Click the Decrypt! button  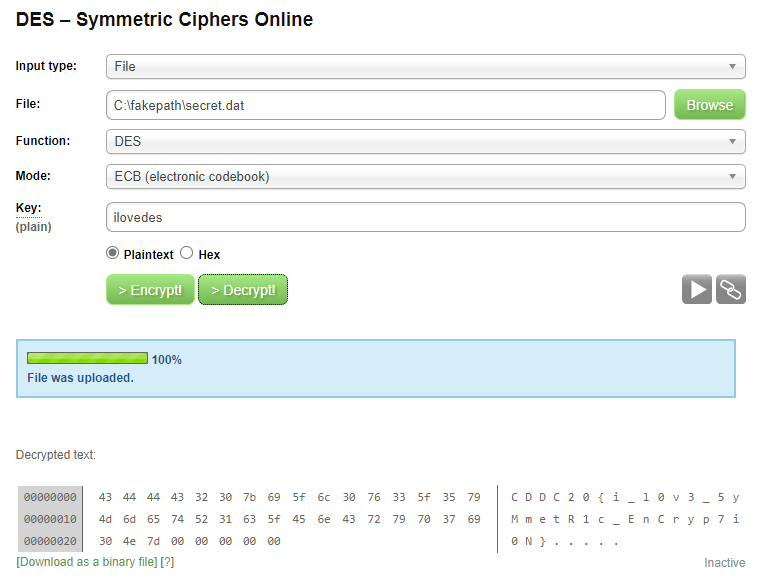click(x=243, y=290)
